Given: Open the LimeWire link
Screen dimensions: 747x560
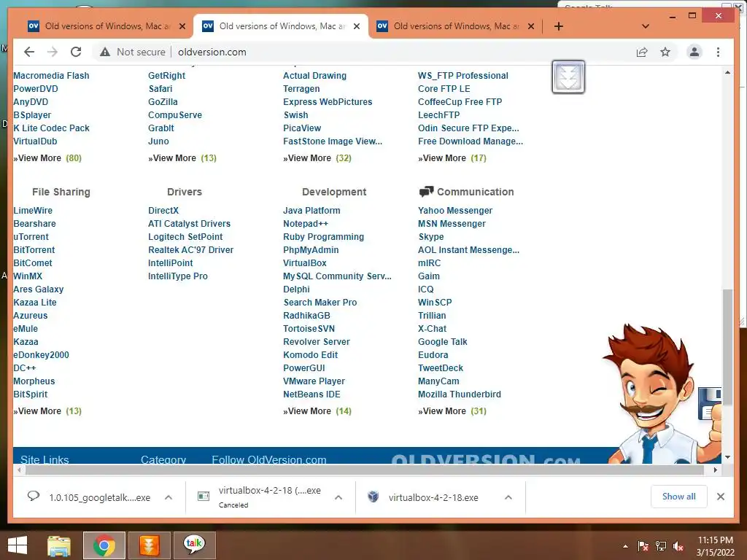Looking at the screenshot, I should coord(33,211).
